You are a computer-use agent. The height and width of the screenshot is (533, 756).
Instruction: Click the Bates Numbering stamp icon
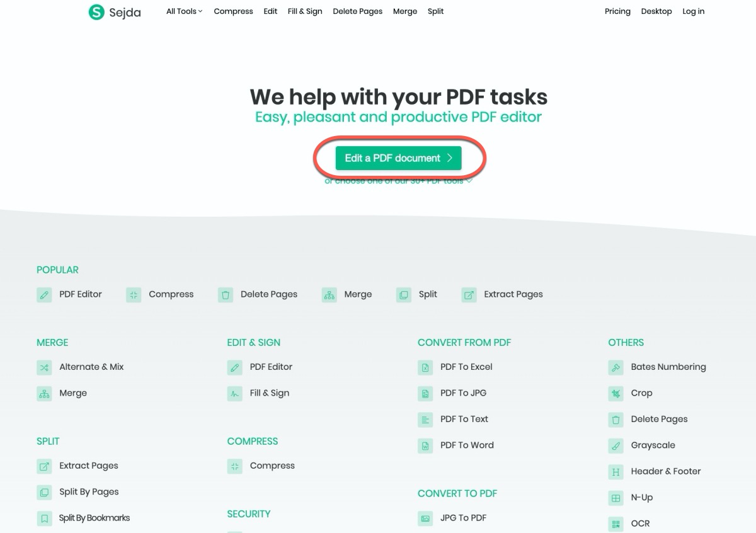(616, 367)
